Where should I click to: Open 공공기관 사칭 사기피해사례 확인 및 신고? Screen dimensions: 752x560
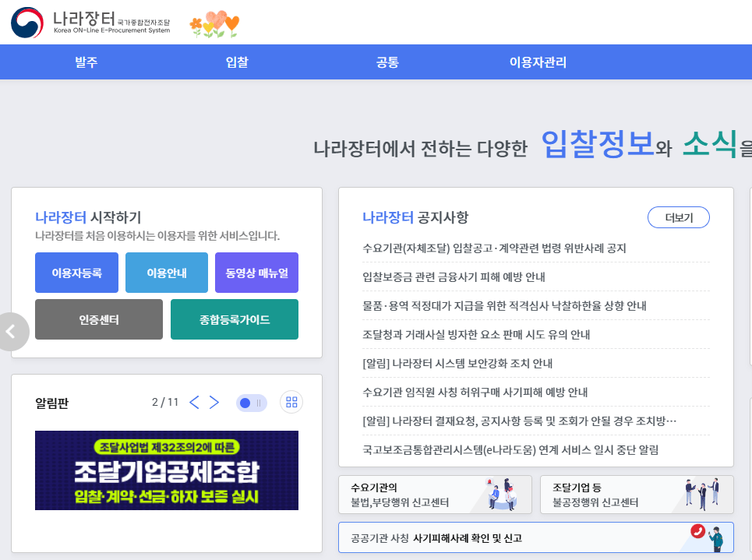[536, 537]
